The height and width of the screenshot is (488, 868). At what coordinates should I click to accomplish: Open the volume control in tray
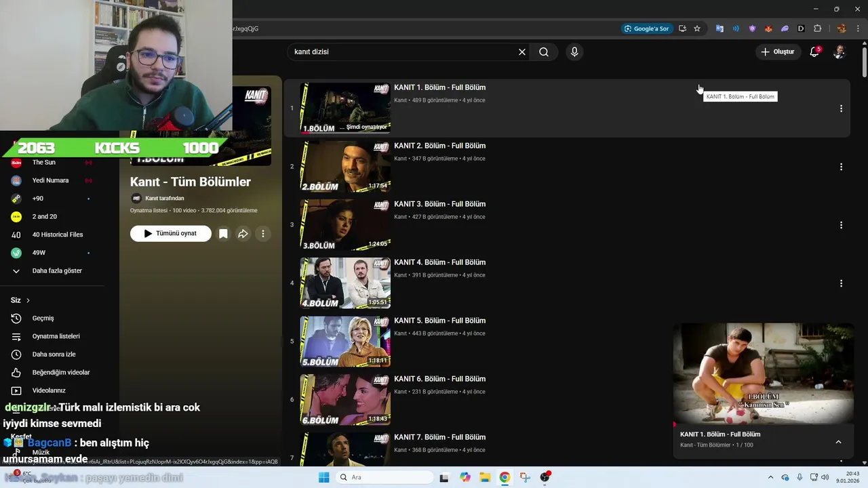click(x=825, y=477)
